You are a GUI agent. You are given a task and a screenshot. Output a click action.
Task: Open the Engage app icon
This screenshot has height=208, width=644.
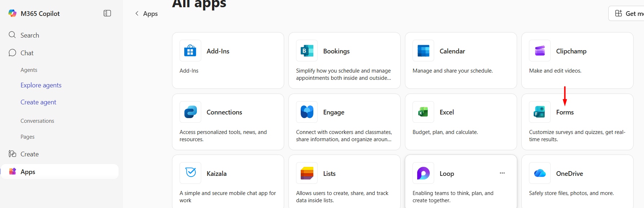306,112
